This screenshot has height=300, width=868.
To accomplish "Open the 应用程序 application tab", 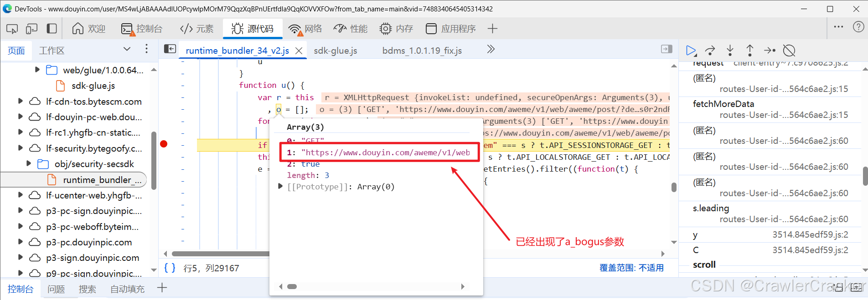I will coord(450,29).
